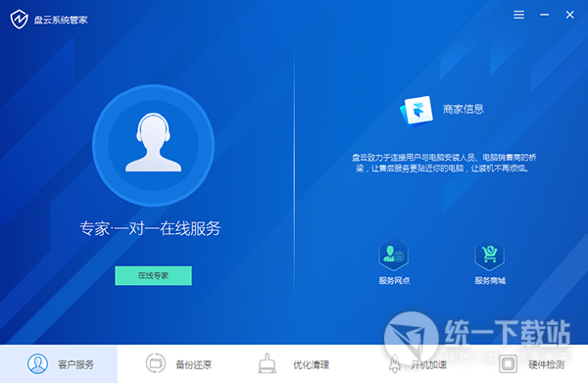Close the 盘云系统管家 window
Screen dimensions: 588x383
(570, 15)
